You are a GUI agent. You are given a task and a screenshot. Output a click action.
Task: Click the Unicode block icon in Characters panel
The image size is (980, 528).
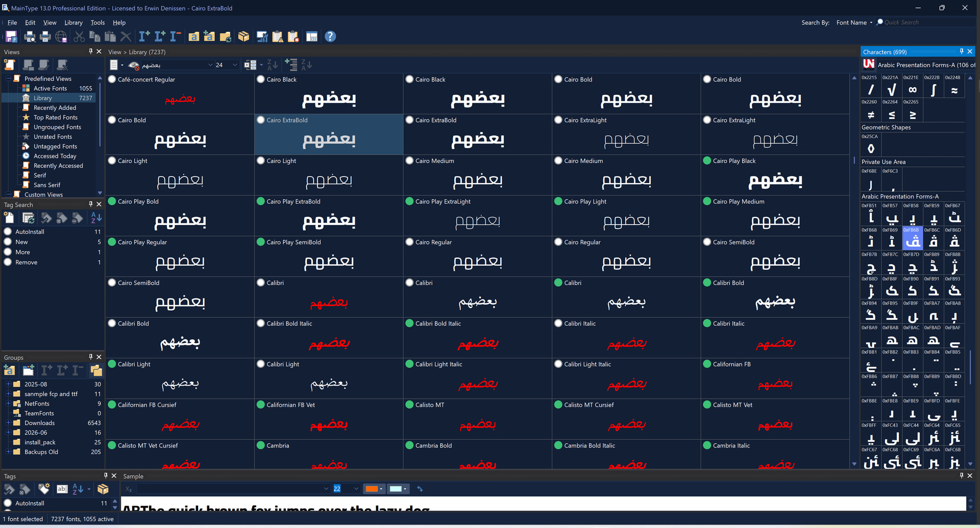(868, 64)
